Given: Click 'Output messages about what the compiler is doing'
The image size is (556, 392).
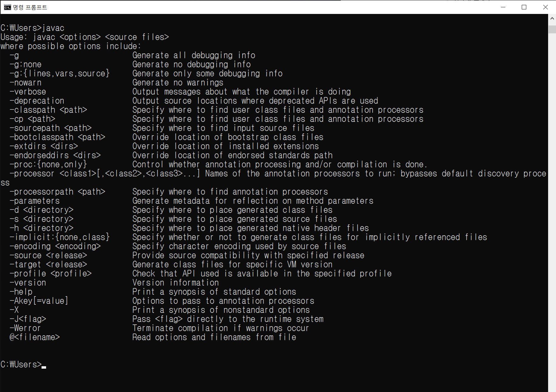Looking at the screenshot, I should pyautogui.click(x=242, y=92).
